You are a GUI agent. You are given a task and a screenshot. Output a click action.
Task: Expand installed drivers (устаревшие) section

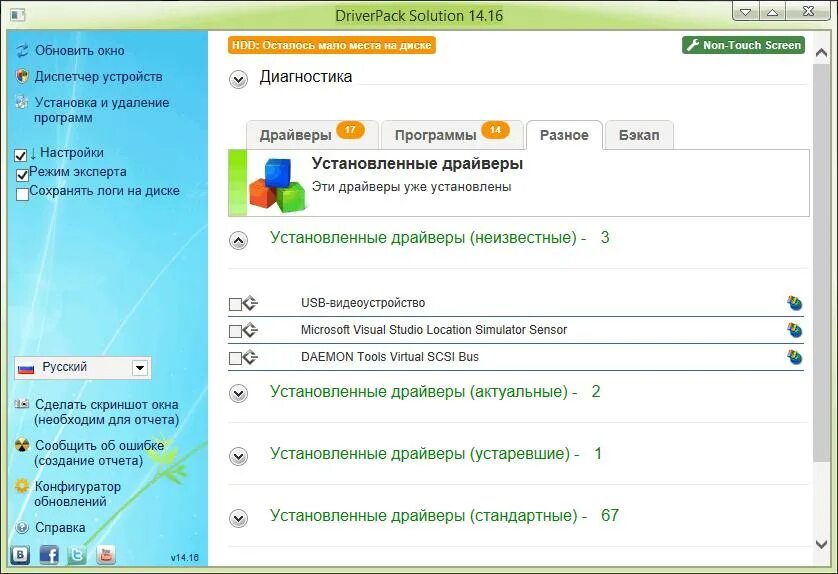[238, 456]
